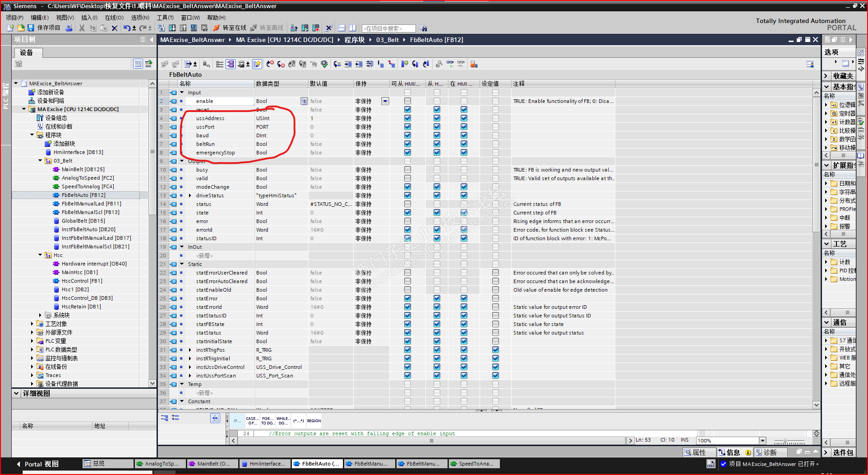Click the indent text icon in editor toolbar
Viewport: 868px width, 475px height.
pyautogui.click(x=348, y=64)
